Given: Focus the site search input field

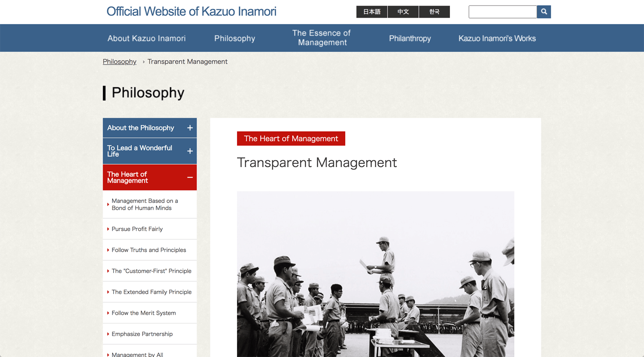Looking at the screenshot, I should coord(503,12).
